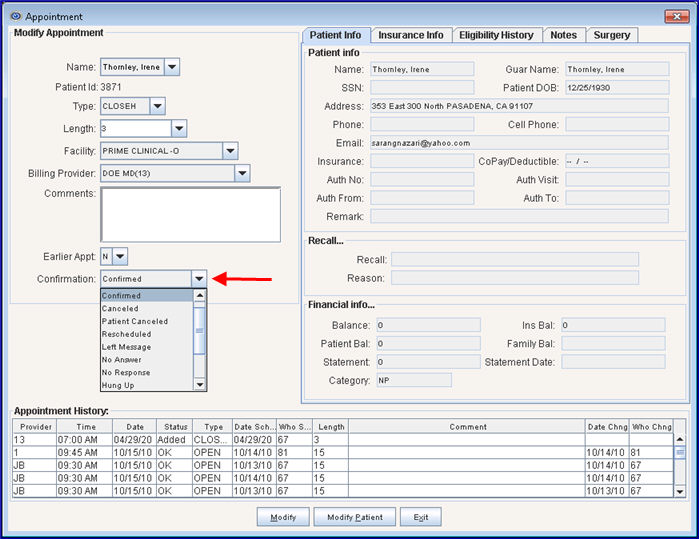This screenshot has width=699, height=539.
Task: Open the Eligibility History tab
Action: coord(497,35)
